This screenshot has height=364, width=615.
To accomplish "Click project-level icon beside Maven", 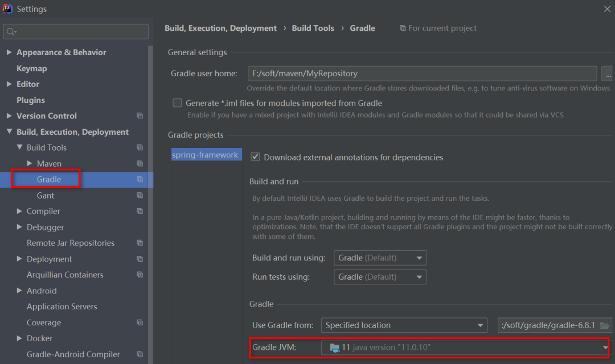I will pyautogui.click(x=140, y=163).
